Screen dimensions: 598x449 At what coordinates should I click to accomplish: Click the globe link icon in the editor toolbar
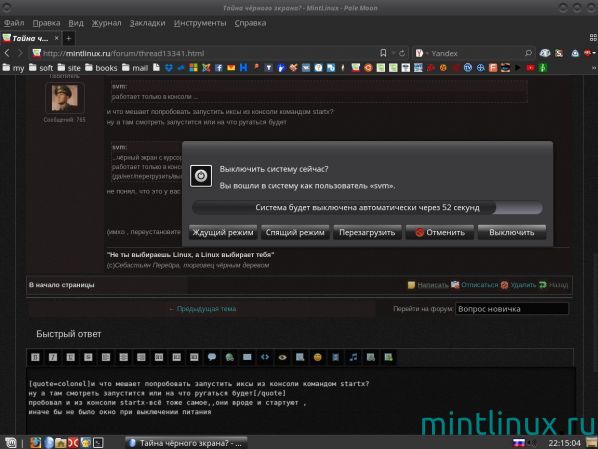coord(230,357)
